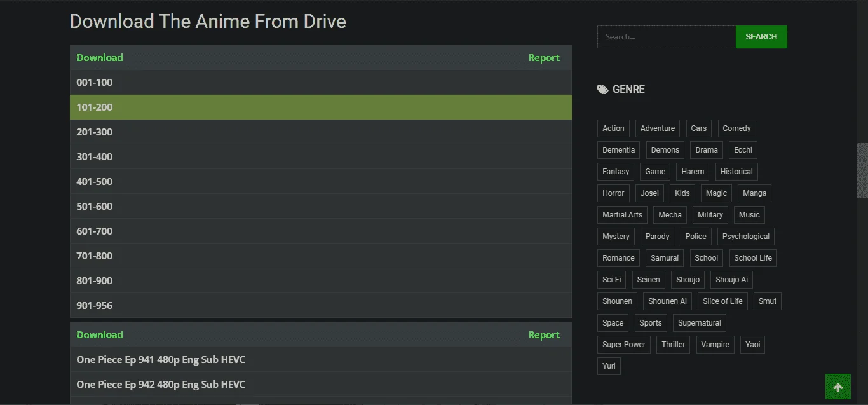Select the Action genre tag

(613, 128)
